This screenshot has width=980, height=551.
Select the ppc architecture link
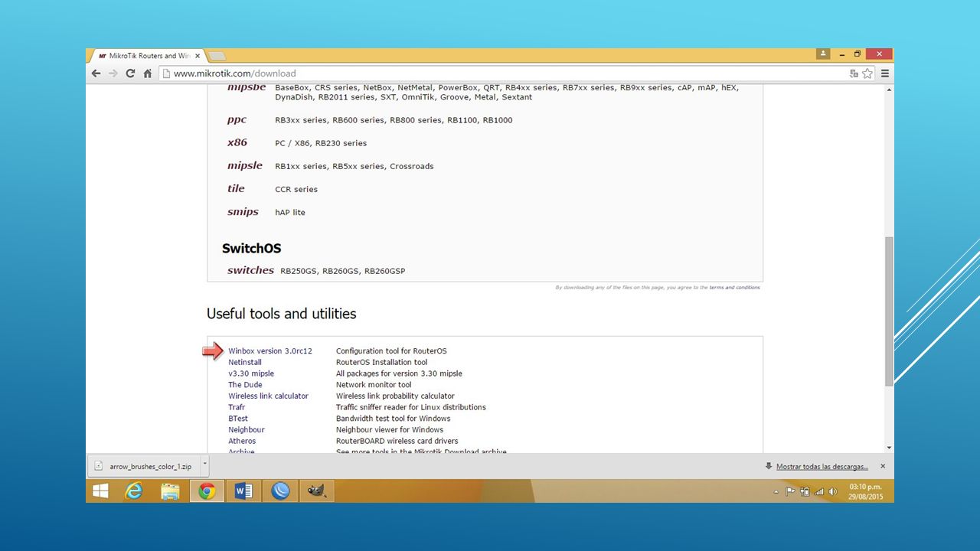coord(237,120)
